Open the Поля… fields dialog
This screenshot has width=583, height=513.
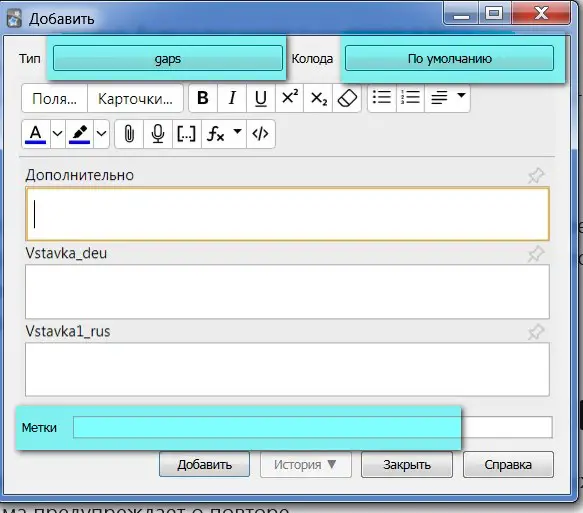click(55, 99)
